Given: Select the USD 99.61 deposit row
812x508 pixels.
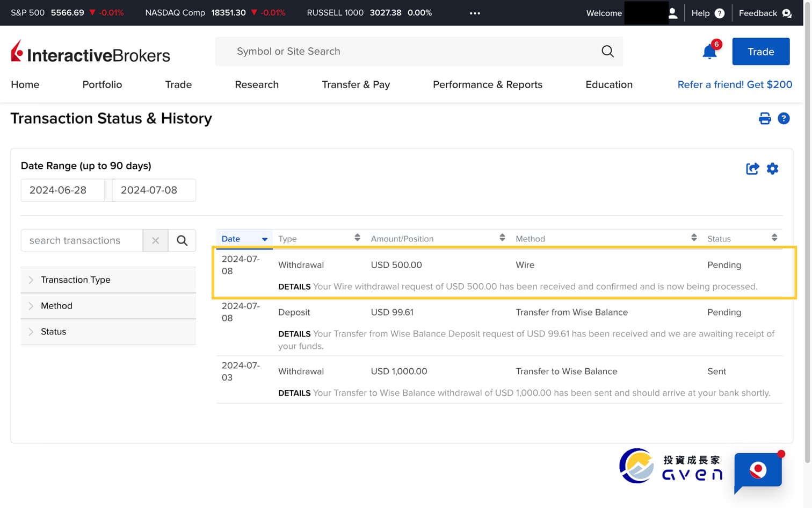Looking at the screenshot, I should click(499, 326).
